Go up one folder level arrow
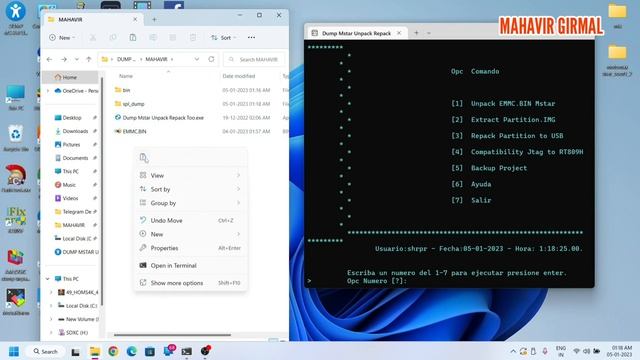Screen dimensions: 640x360 pyautogui.click(x=89, y=60)
